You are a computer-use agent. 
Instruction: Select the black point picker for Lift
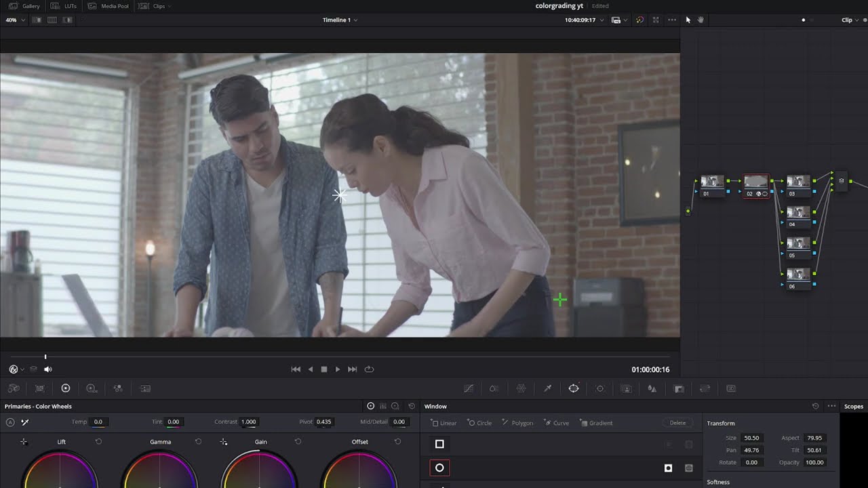pos(24,442)
